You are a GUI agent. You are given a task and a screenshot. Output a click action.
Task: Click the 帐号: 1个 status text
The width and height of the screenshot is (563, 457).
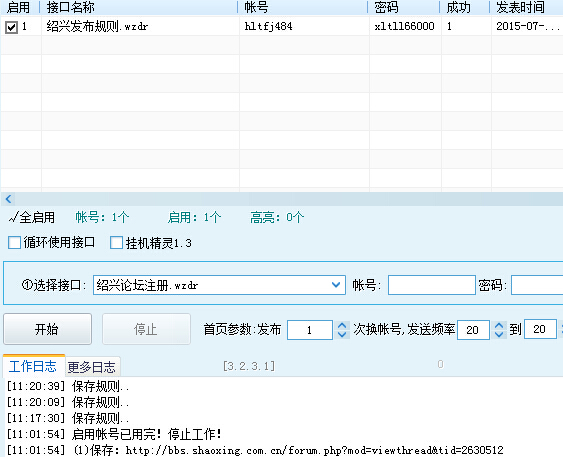[x=102, y=217]
